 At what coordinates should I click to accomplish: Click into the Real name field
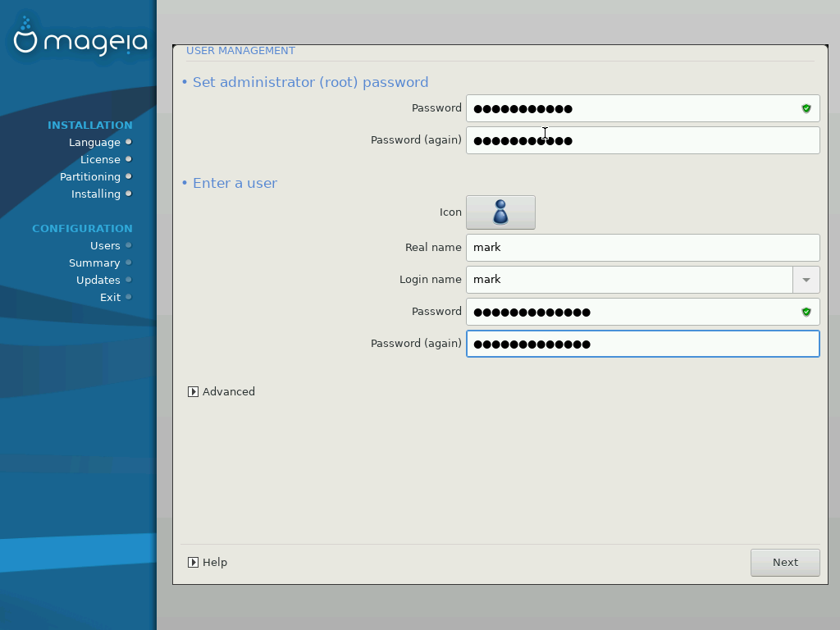642,248
